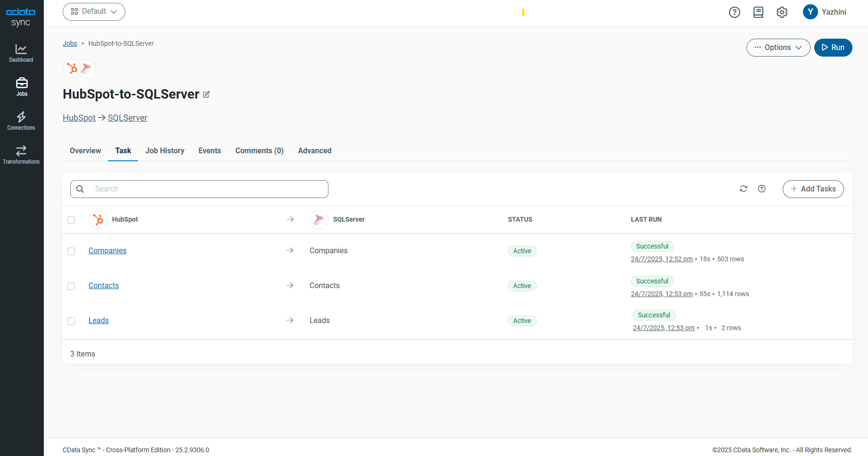
Task: Click the task table help icon
Action: coord(762,189)
